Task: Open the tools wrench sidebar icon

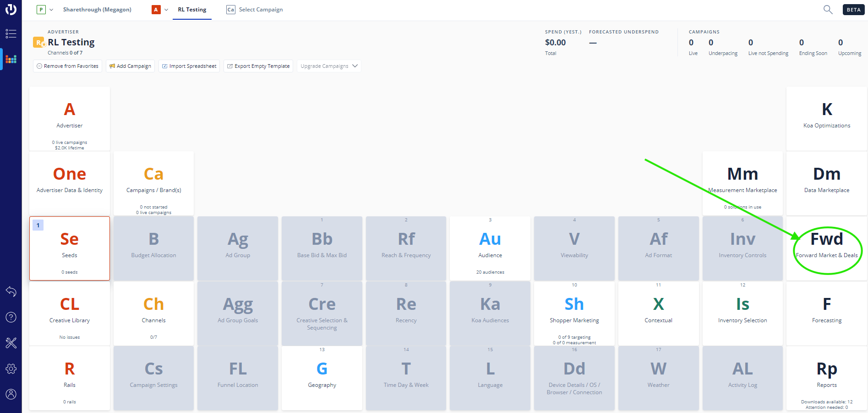Action: (x=11, y=343)
